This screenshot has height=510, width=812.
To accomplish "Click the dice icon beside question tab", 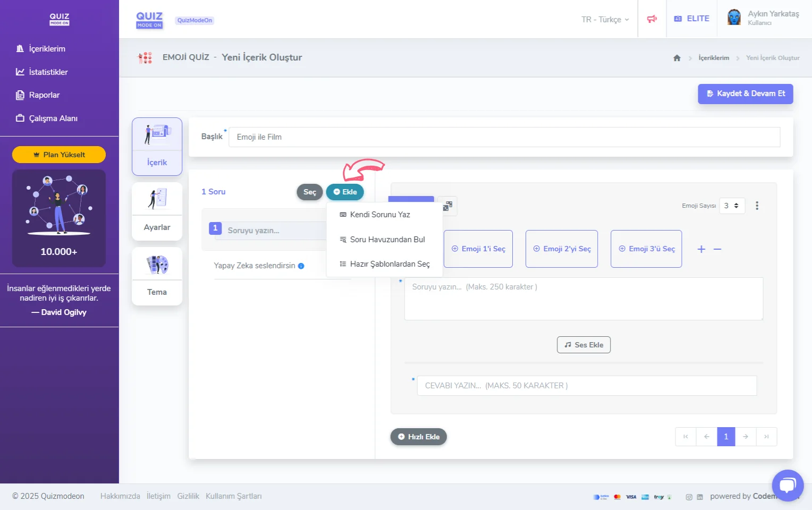I will click(x=447, y=206).
